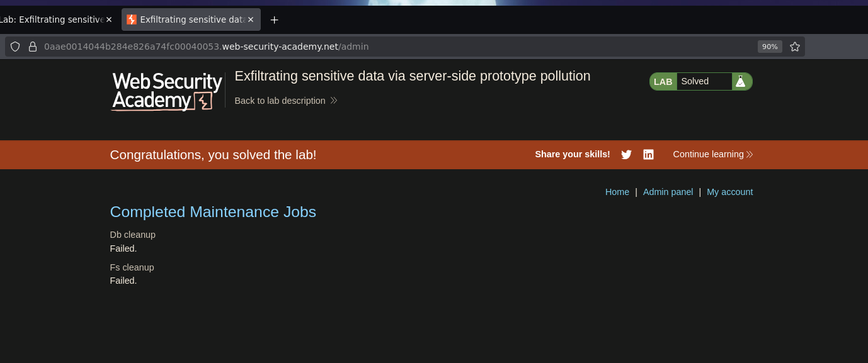Reset the 90% zoom level badge
Screen dimensions: 868x363
point(770,47)
